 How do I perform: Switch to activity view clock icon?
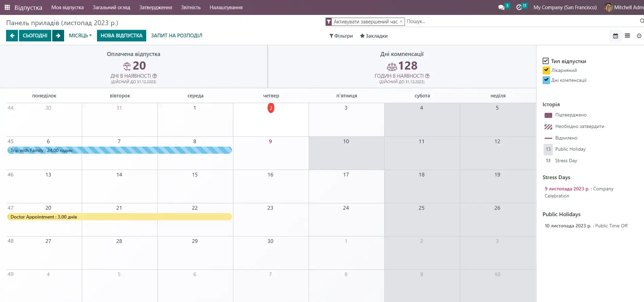[639, 36]
